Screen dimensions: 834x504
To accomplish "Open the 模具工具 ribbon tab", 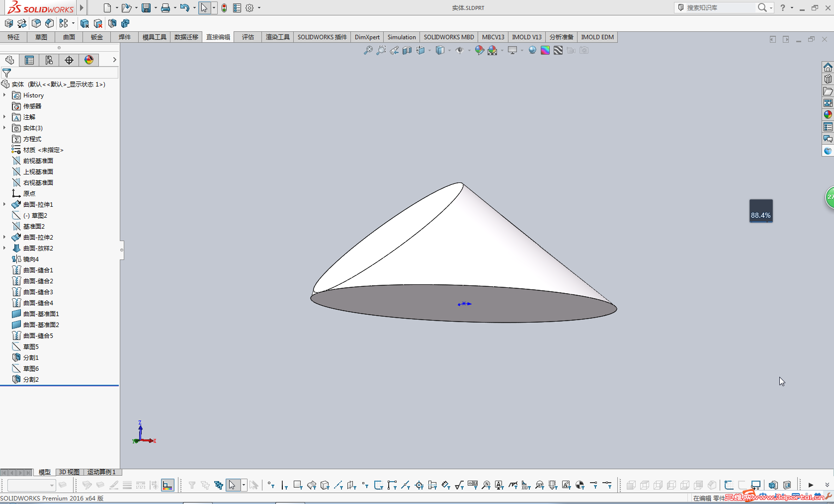I will click(x=155, y=37).
